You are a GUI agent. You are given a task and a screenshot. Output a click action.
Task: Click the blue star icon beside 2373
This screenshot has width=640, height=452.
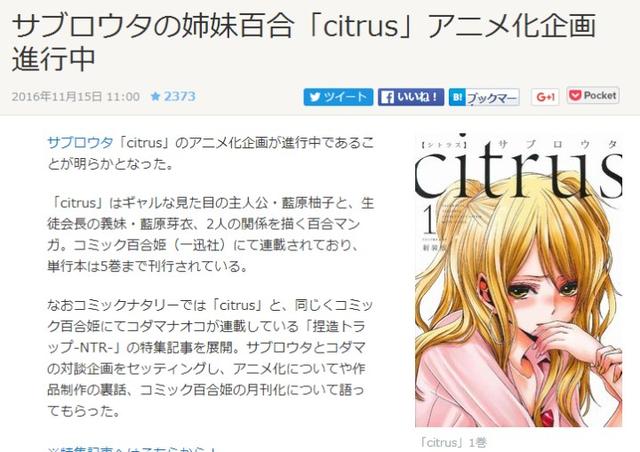tap(155, 96)
